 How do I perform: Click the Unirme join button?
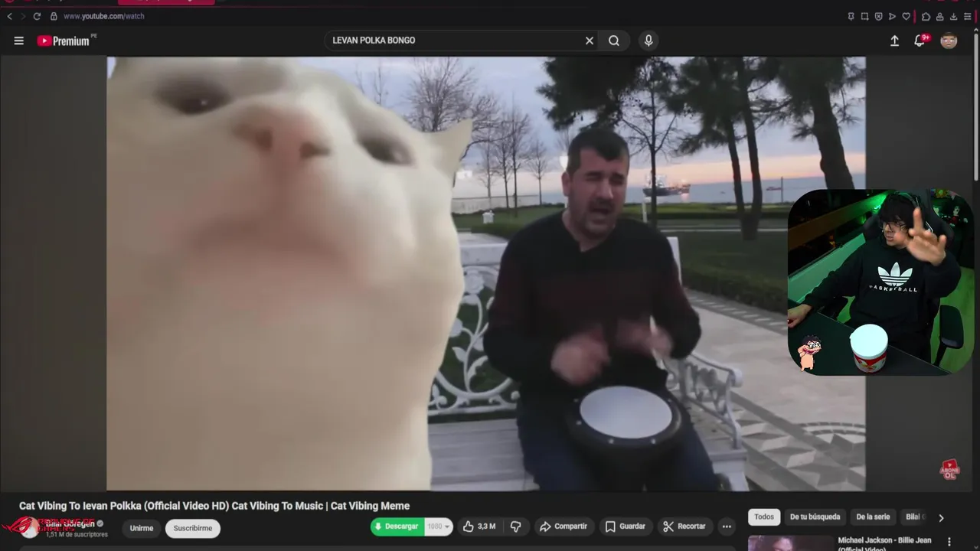point(142,528)
